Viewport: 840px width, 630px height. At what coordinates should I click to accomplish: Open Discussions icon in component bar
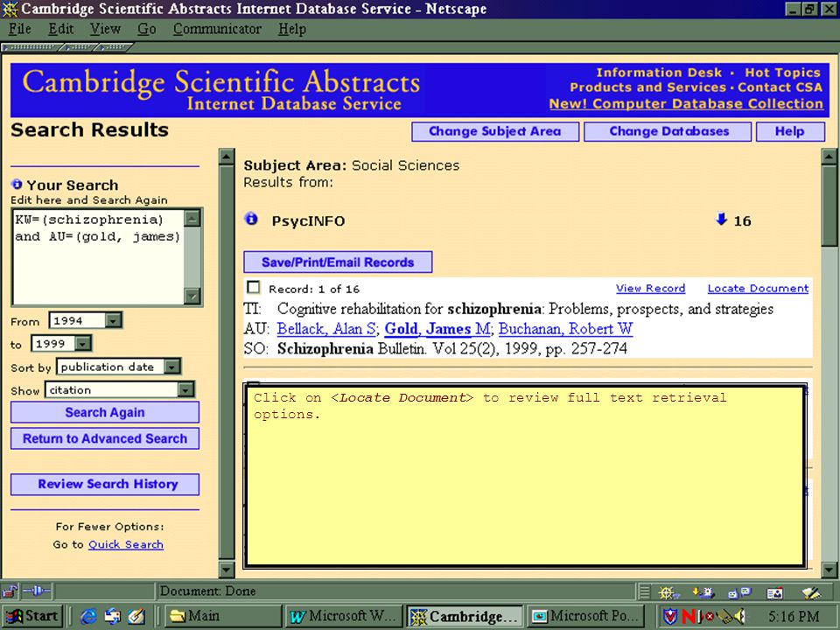tap(739, 592)
